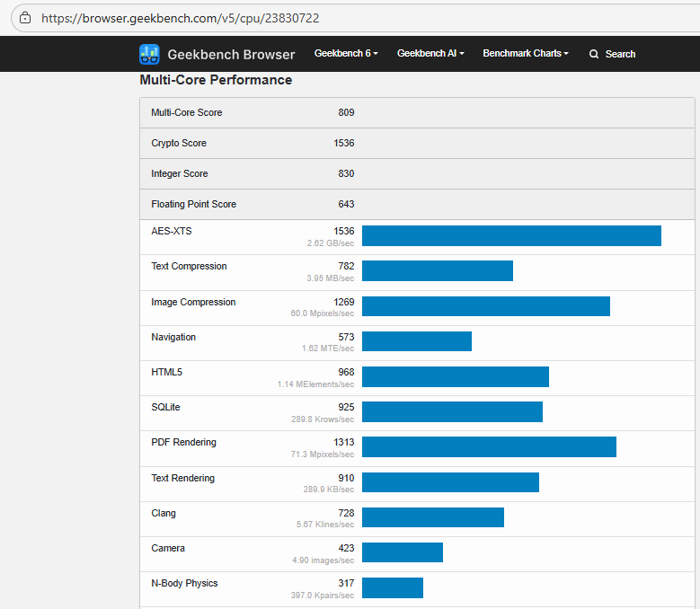The width and height of the screenshot is (700, 609).
Task: Open the Geekbench 6 dropdown menu
Action: [x=346, y=54]
